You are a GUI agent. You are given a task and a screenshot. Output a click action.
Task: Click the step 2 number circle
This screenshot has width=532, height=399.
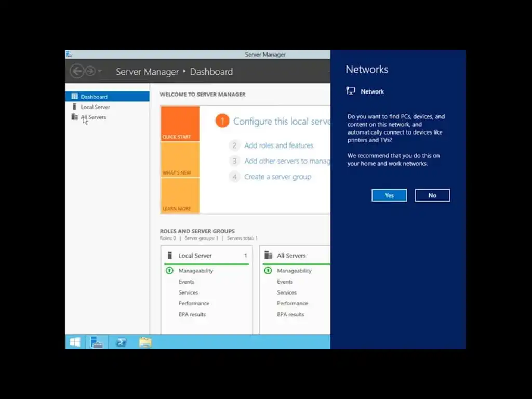[x=234, y=145]
